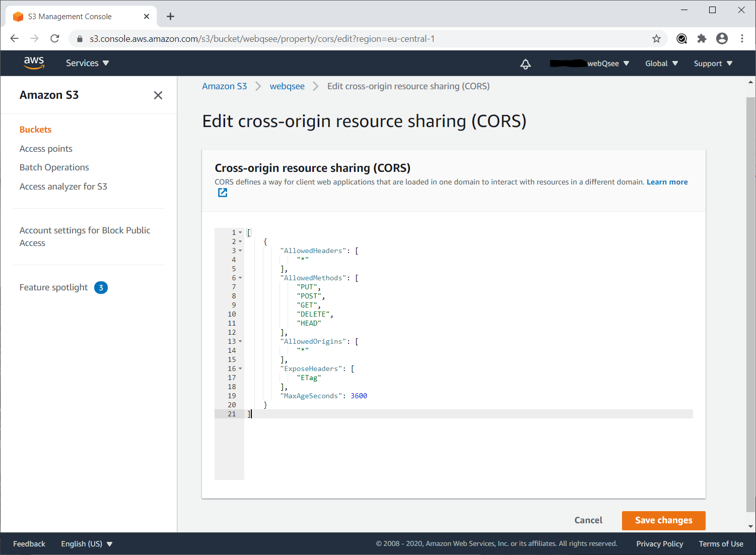756x555 pixels.
Task: Click the scrollbar down arrow
Action: point(750,526)
